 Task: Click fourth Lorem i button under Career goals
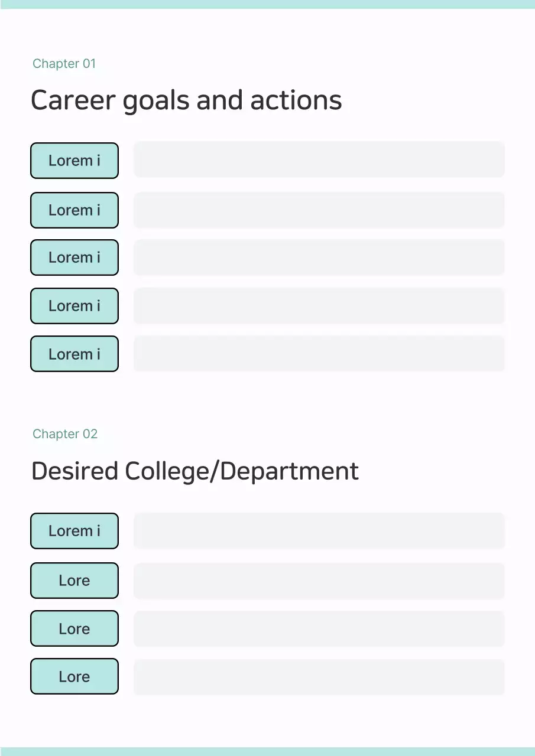coord(74,306)
